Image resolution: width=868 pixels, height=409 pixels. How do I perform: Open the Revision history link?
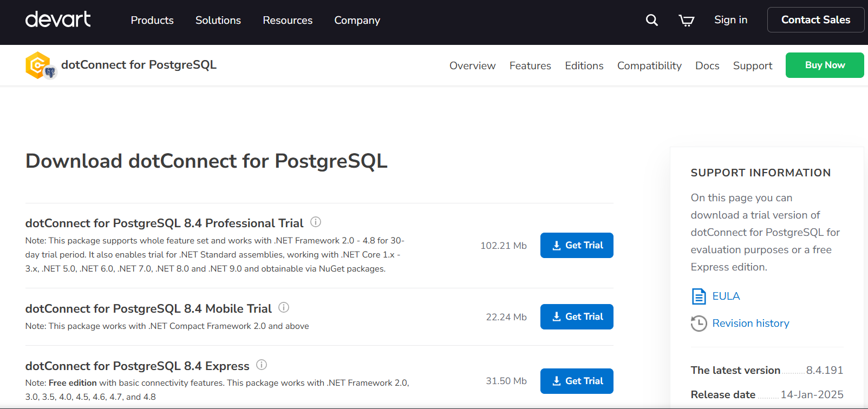(x=750, y=323)
